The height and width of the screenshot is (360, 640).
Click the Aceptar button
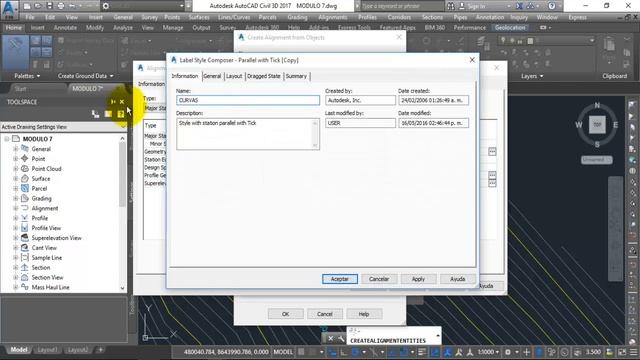pyautogui.click(x=340, y=279)
